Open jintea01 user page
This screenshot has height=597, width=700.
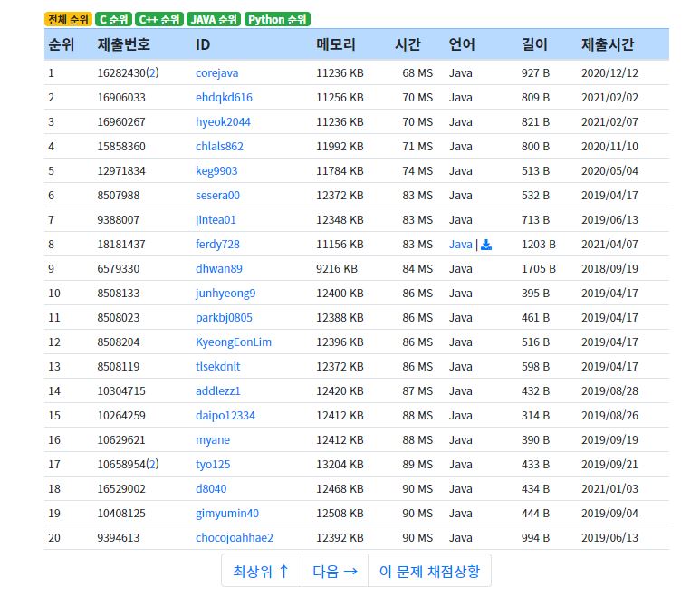point(216,220)
